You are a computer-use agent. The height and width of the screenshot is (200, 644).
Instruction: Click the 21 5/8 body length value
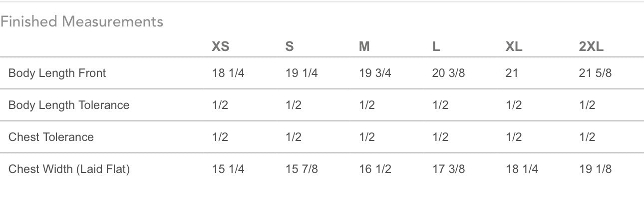(x=595, y=73)
